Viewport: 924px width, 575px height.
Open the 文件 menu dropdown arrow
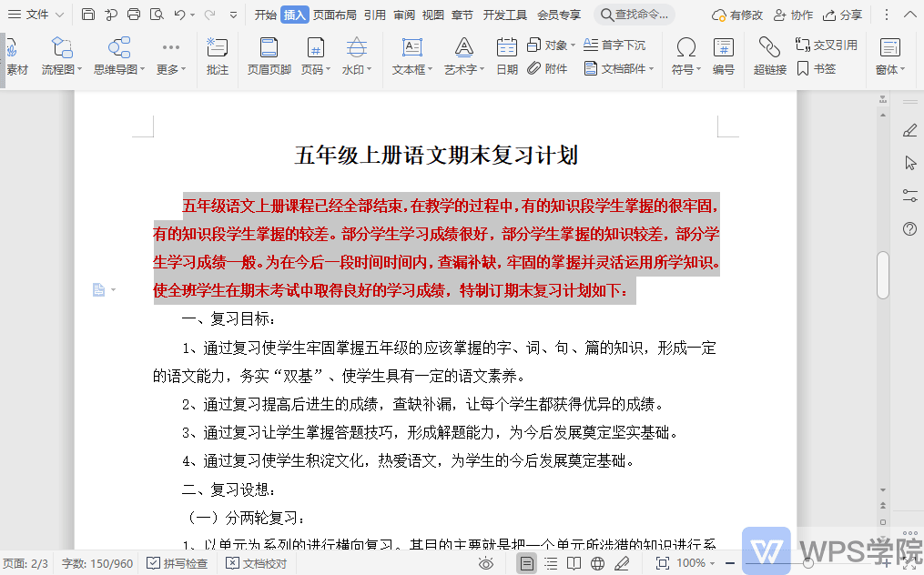59,15
